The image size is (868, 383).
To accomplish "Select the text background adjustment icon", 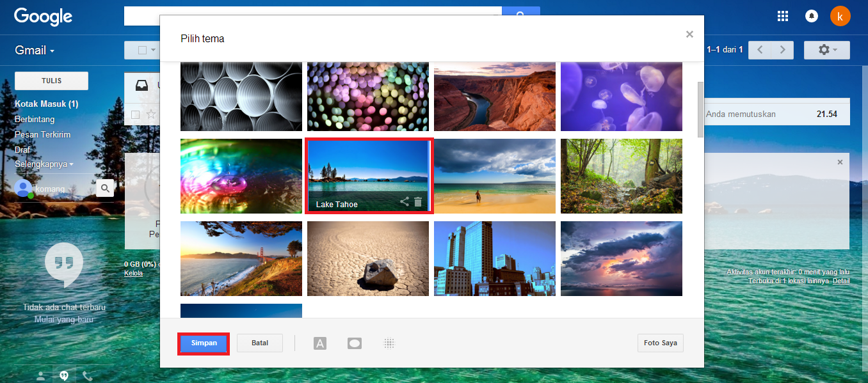I will tap(320, 343).
